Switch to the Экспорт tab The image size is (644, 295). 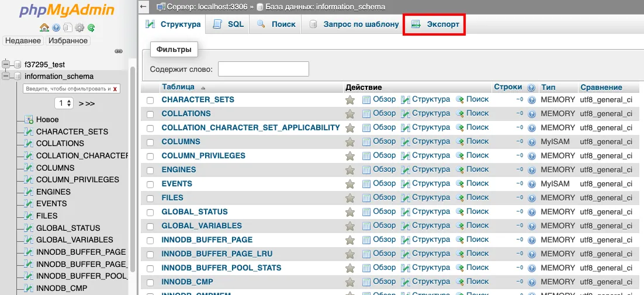click(434, 25)
